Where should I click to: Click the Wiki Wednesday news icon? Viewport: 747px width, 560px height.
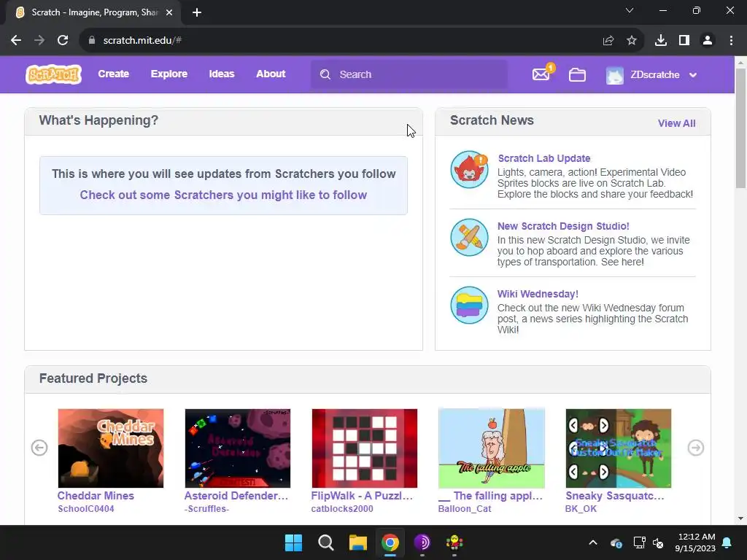click(469, 305)
